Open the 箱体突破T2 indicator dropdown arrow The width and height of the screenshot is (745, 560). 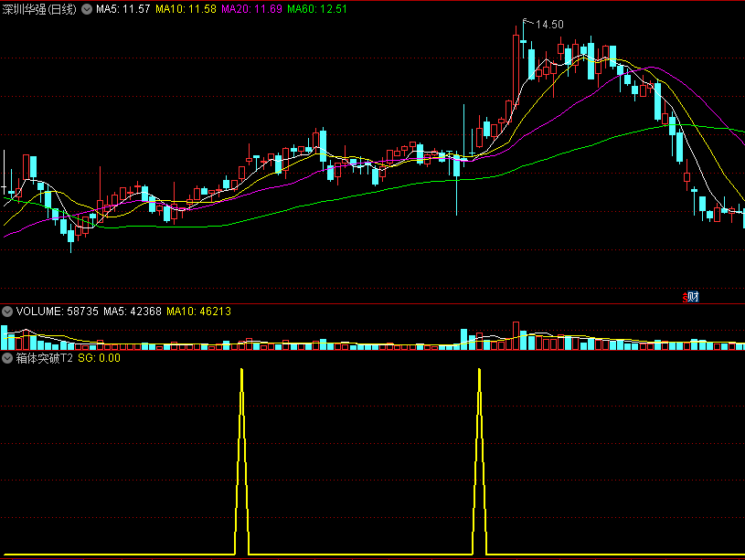[7, 358]
